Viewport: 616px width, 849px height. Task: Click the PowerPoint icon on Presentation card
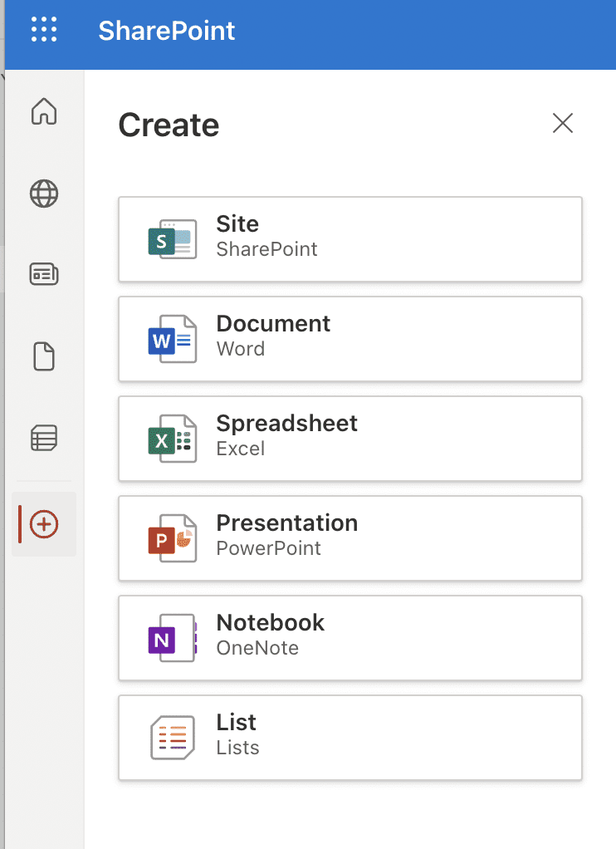click(172, 538)
